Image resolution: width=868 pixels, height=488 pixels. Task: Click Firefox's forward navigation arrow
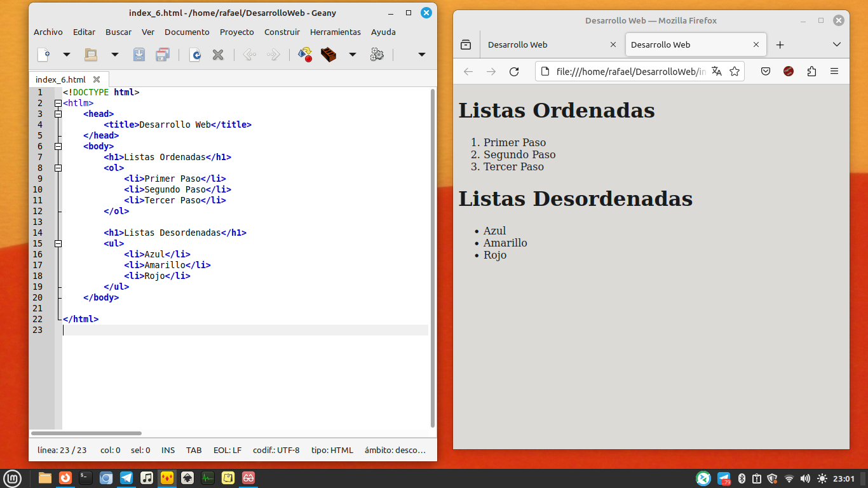tap(491, 72)
